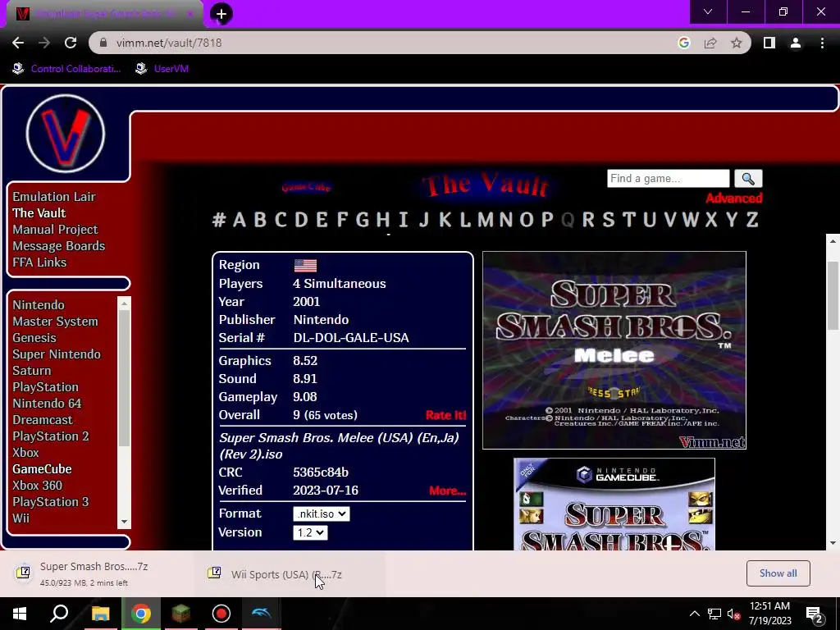The image size is (840, 630).
Task: Select Wii in system list
Action: 21,518
